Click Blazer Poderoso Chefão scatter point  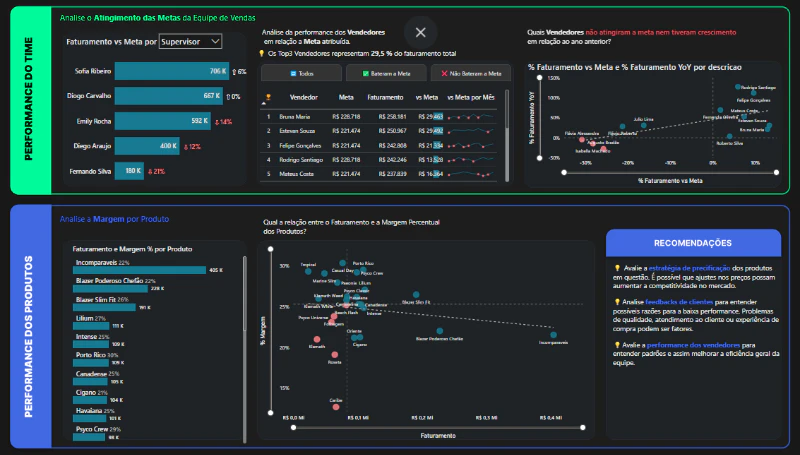[440, 331]
